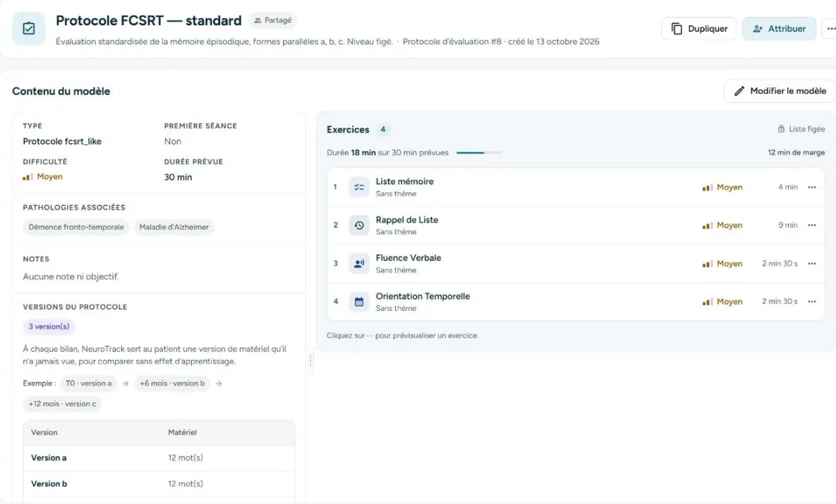This screenshot has width=836, height=504.
Task: Open options menu for Orientation Temporelle
Action: click(811, 302)
